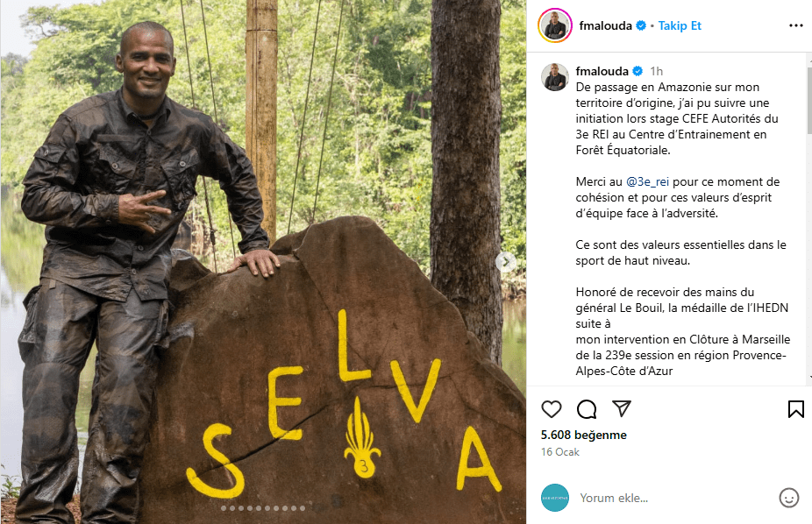Click the 16 Ocak post date
This screenshot has width=812, height=524.
coord(559,451)
